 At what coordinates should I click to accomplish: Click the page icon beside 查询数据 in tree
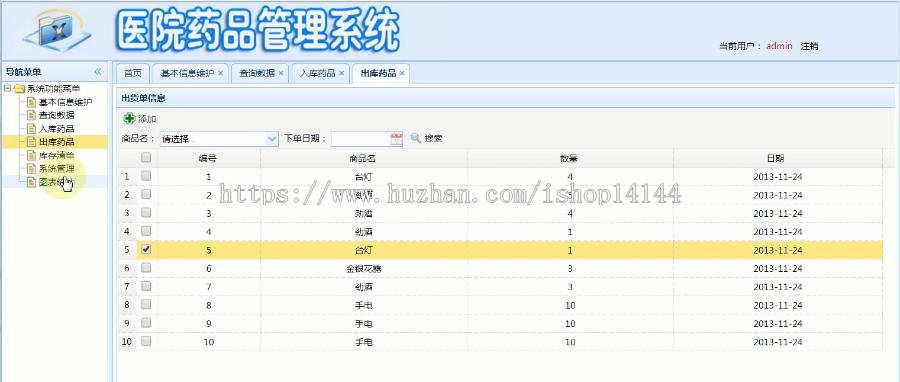coord(31,115)
